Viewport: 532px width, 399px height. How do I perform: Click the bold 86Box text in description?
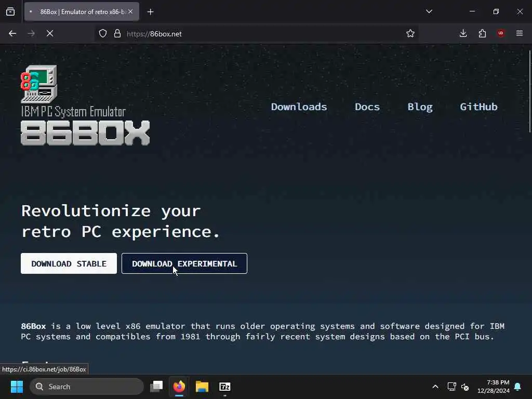click(x=33, y=326)
